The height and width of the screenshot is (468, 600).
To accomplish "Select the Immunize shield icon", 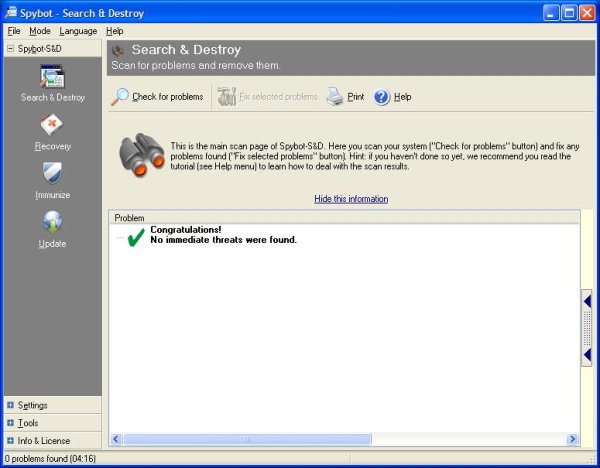I will point(52,174).
